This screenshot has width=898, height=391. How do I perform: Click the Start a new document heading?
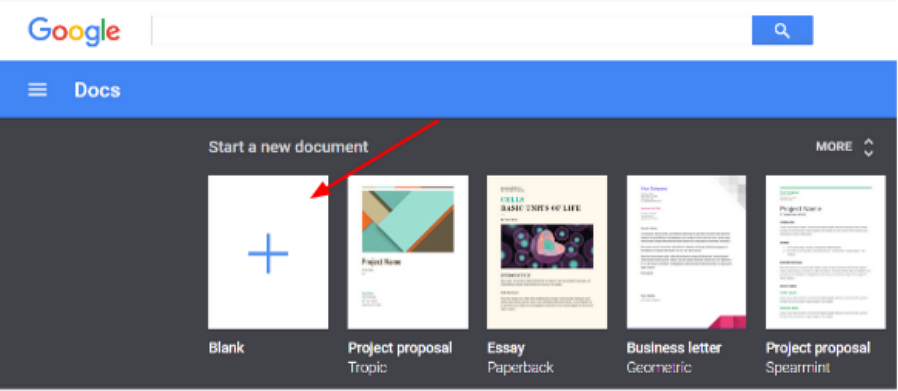pos(288,147)
